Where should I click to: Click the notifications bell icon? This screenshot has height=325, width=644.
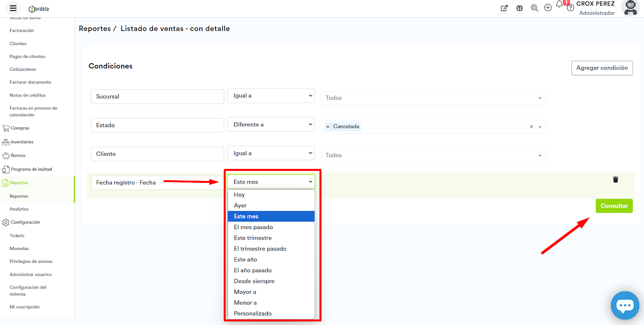[559, 4]
